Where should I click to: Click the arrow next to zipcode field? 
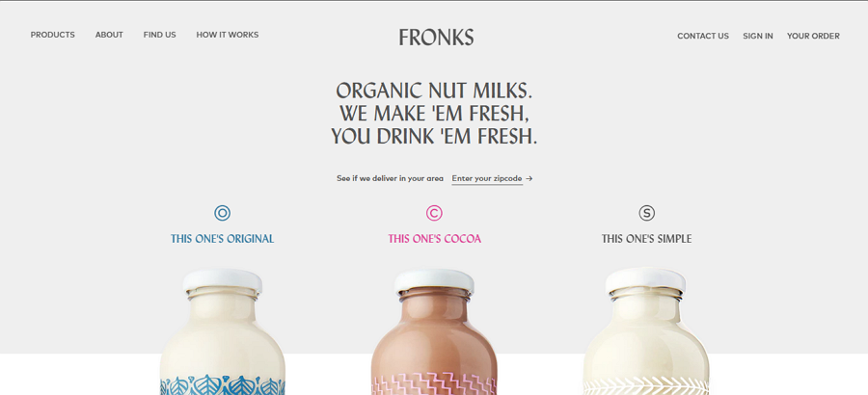[x=529, y=178]
